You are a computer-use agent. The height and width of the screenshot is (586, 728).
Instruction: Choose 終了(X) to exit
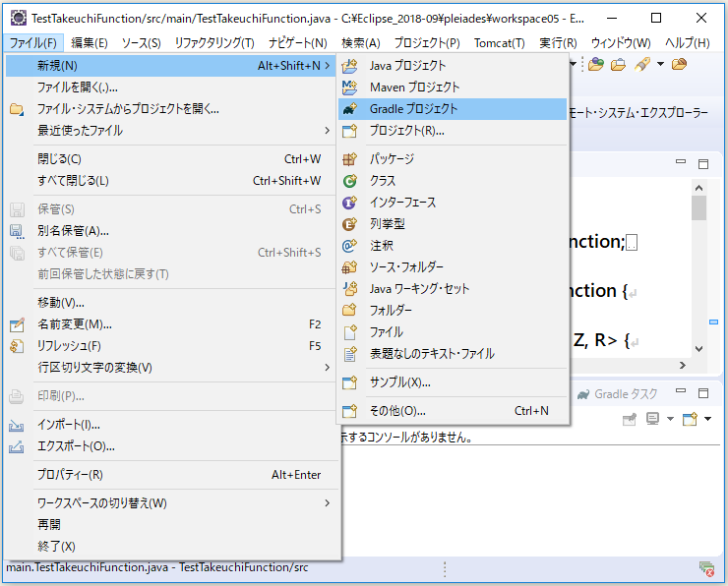point(171,546)
